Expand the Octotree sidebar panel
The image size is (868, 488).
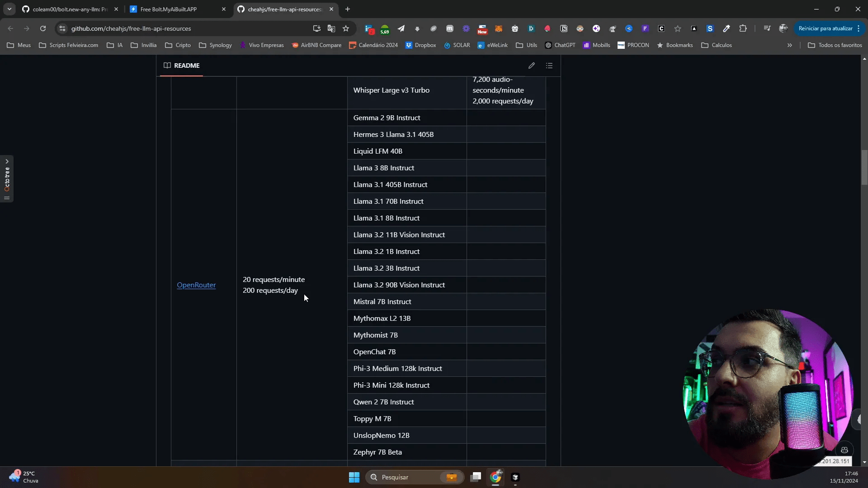(x=7, y=178)
